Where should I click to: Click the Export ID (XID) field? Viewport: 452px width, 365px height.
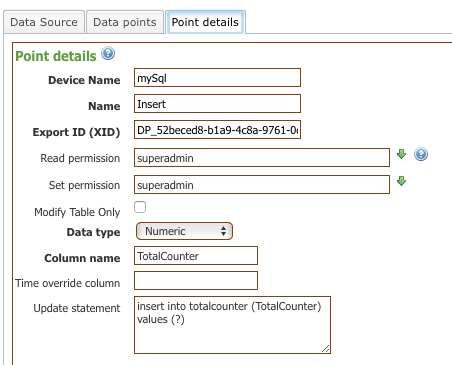(217, 130)
